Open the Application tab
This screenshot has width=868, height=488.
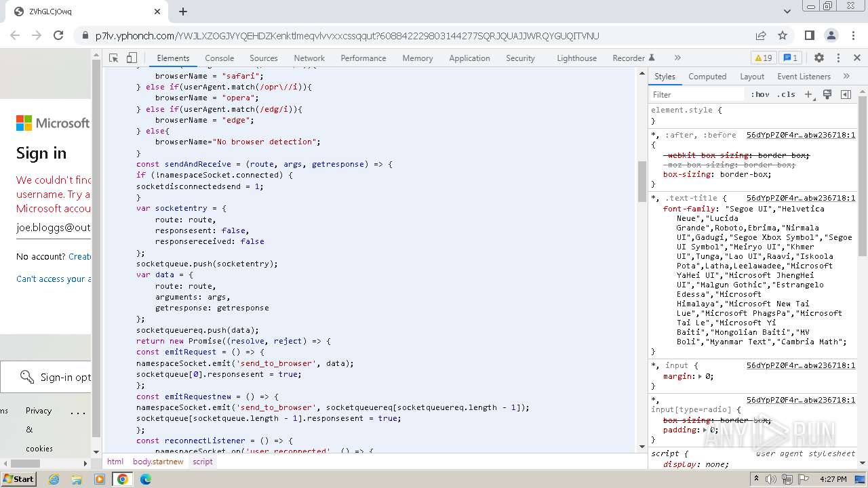(469, 58)
